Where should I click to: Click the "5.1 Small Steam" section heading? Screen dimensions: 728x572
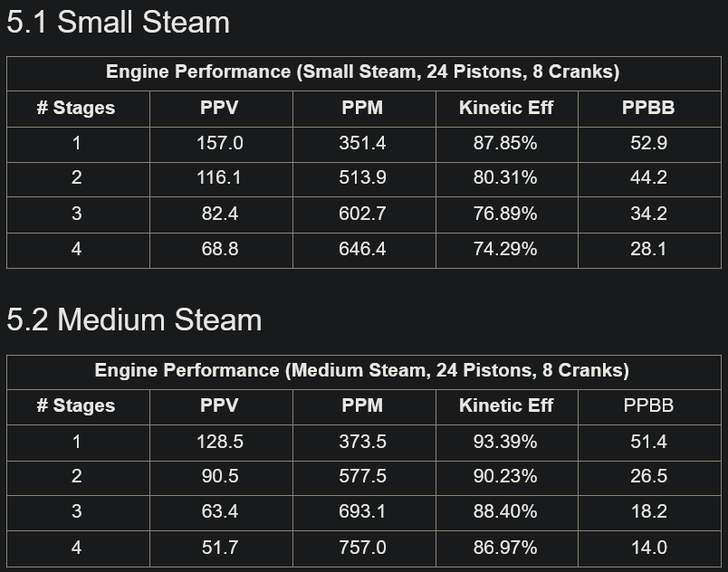[x=118, y=23]
